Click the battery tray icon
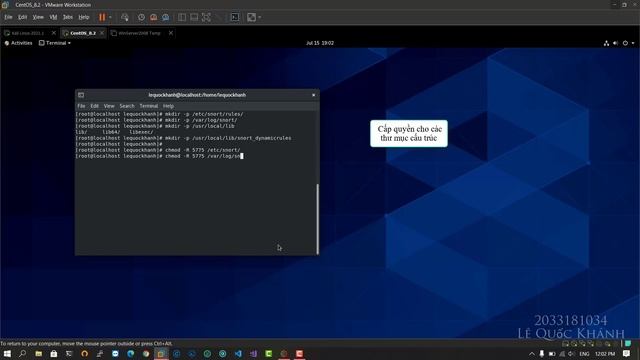Viewport: 640px width, 360px height. pyautogui.click(x=552, y=354)
